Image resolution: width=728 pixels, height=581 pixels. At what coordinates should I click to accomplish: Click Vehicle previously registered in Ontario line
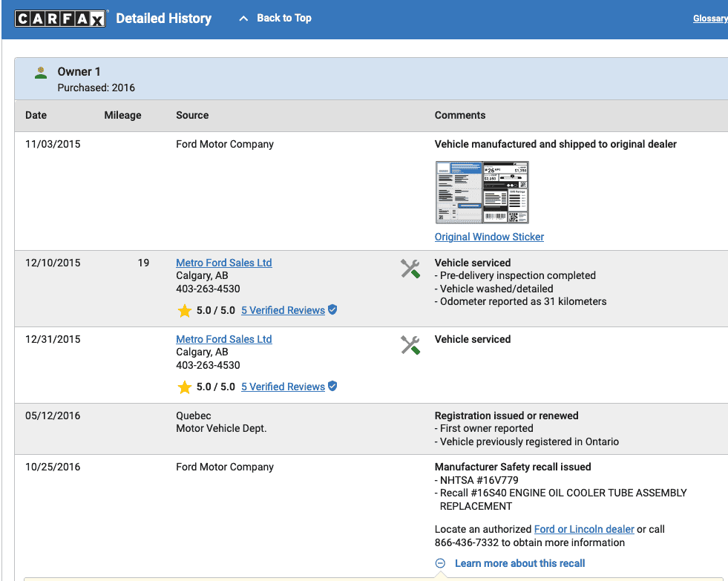pos(526,442)
